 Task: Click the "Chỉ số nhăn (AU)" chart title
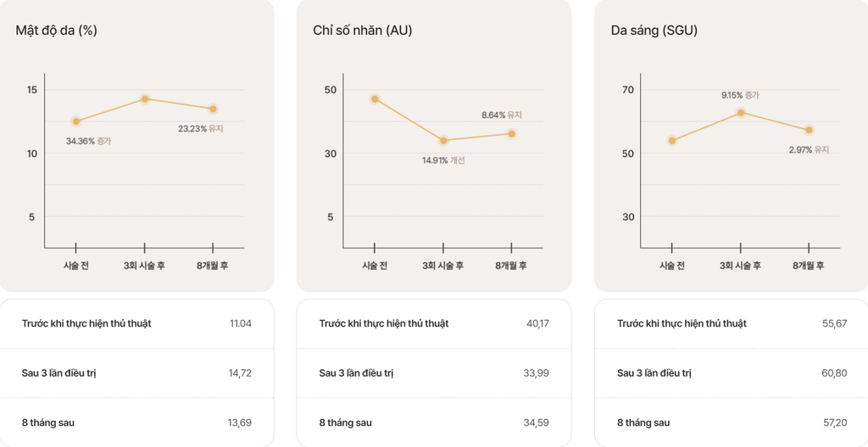[363, 31]
